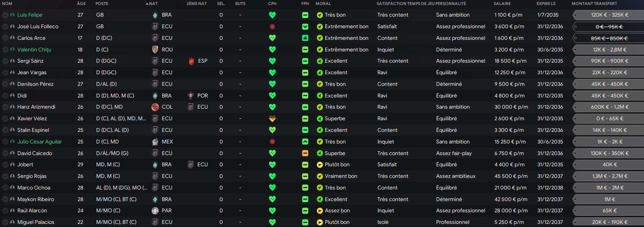The height and width of the screenshot is (227, 644).
Task: Select the checkbox beside Marco Ochoa
Action: coord(5,188)
